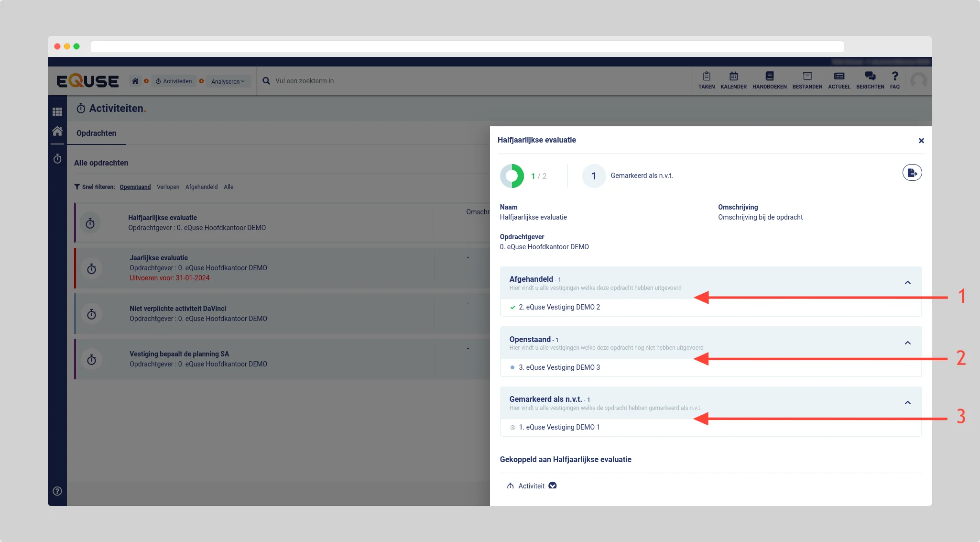
Task: Click the macOS green maximize dot
Action: (x=76, y=46)
